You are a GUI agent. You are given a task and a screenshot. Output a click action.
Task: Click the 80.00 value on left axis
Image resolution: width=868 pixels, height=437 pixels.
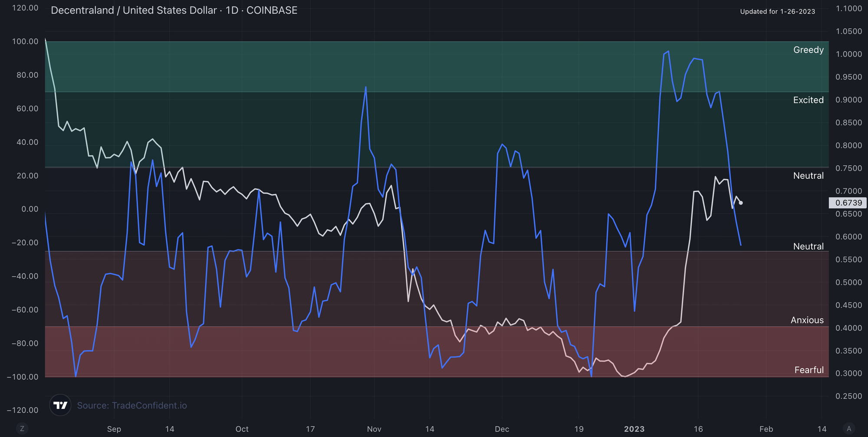pyautogui.click(x=28, y=75)
